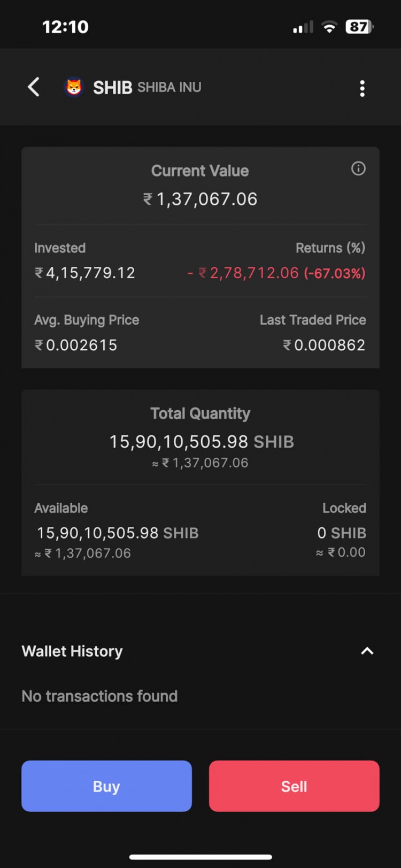Image resolution: width=401 pixels, height=868 pixels.
Task: Tap the Current Value info icon
Action: [x=358, y=169]
